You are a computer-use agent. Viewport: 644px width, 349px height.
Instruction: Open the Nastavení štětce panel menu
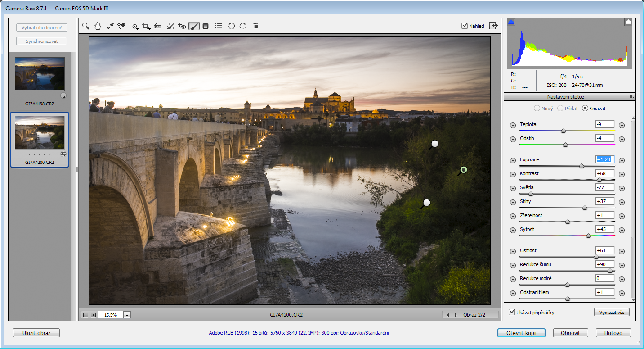pyautogui.click(x=631, y=97)
